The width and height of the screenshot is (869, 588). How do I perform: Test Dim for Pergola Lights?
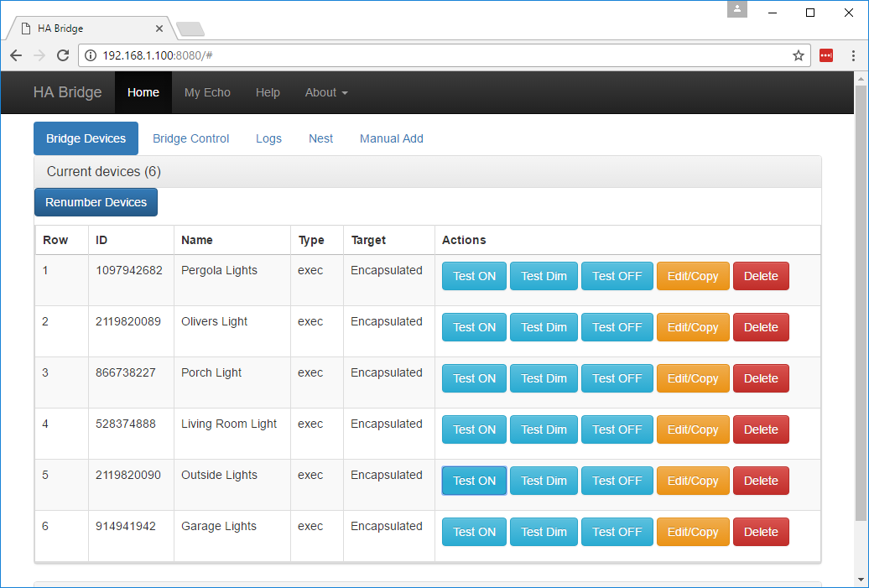point(544,276)
